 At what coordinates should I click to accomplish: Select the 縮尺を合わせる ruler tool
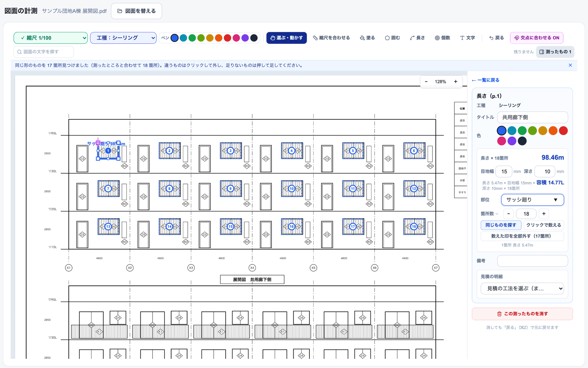tap(331, 38)
